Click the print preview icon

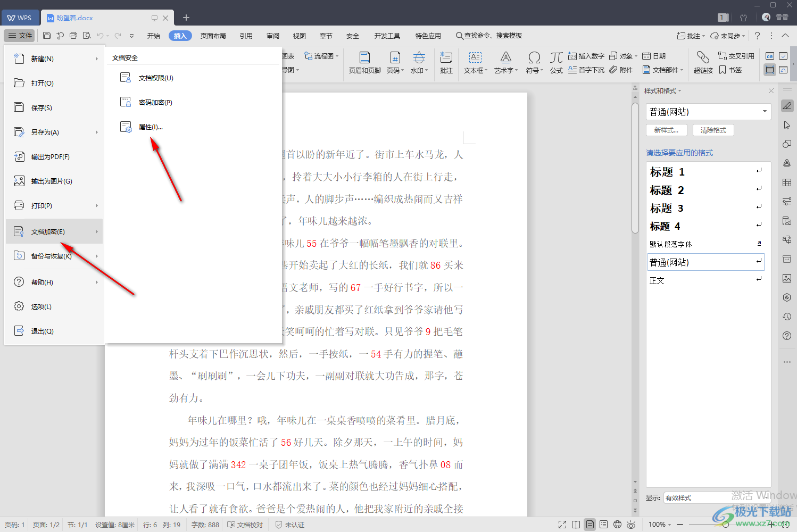click(x=87, y=36)
